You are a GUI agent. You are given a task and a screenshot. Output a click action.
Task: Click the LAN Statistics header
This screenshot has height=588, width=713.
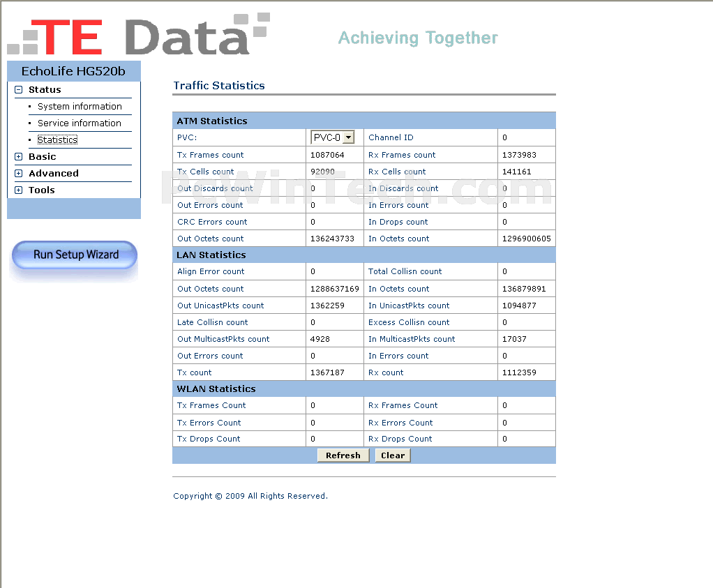211,255
